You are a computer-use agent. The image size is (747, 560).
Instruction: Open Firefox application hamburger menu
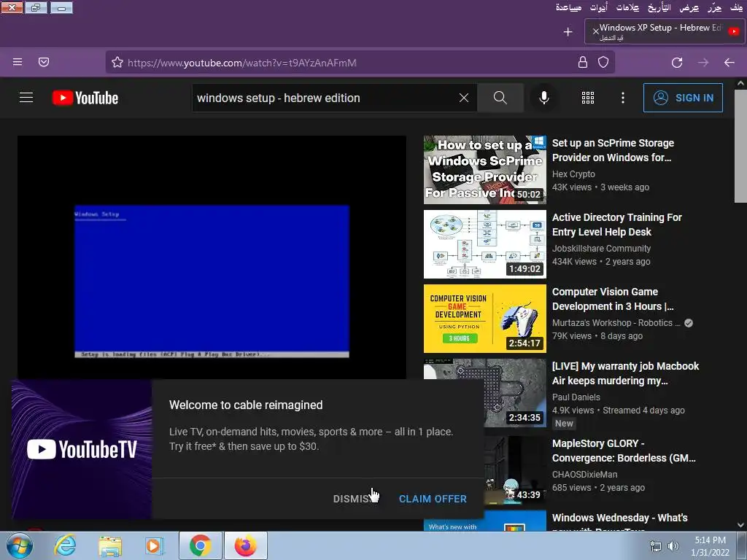point(18,62)
